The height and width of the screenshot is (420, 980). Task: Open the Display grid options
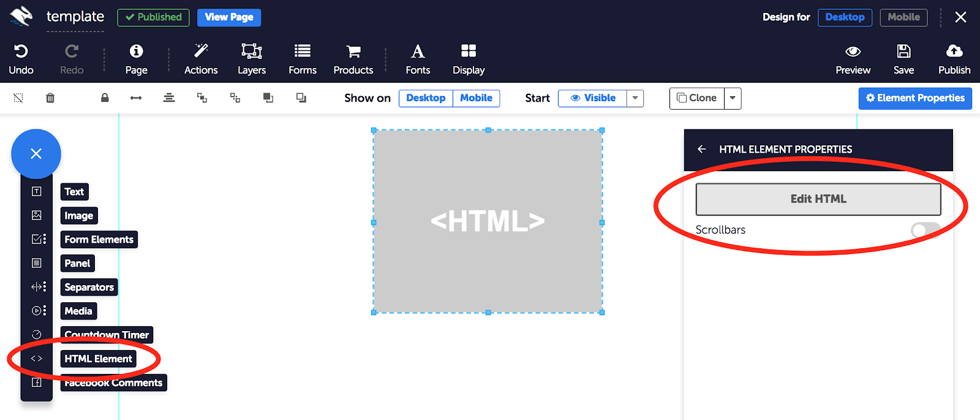(469, 51)
